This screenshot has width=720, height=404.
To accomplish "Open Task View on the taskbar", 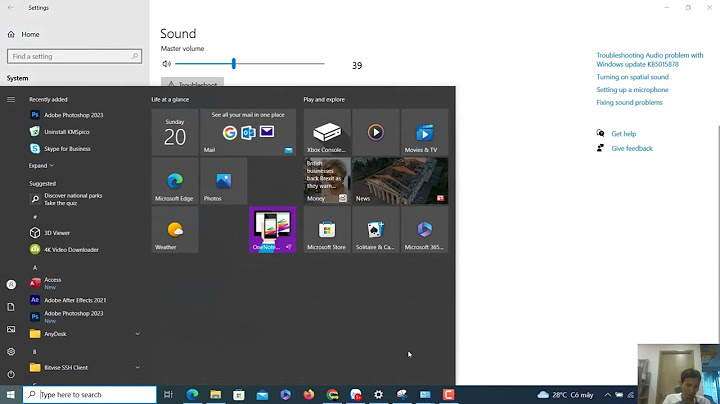I will tap(168, 394).
